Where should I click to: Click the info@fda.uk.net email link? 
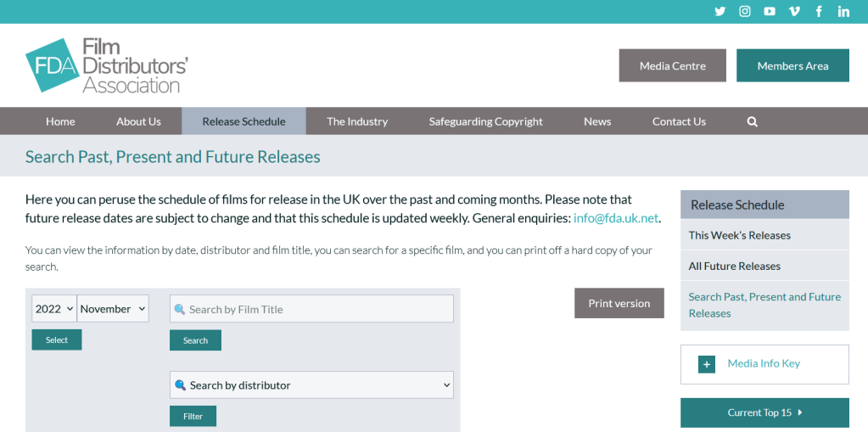click(616, 218)
